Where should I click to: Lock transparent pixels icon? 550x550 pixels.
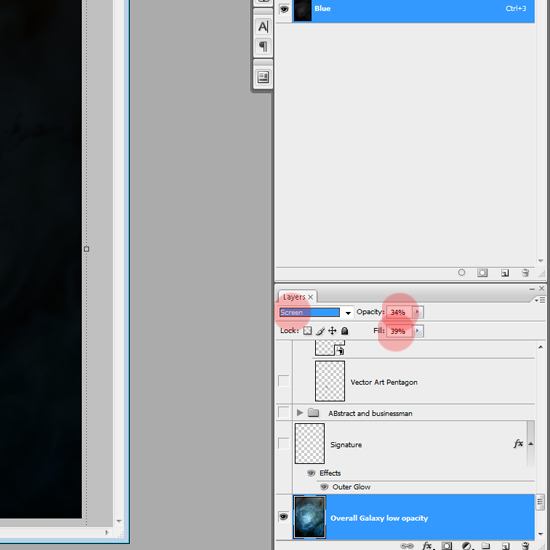(308, 331)
